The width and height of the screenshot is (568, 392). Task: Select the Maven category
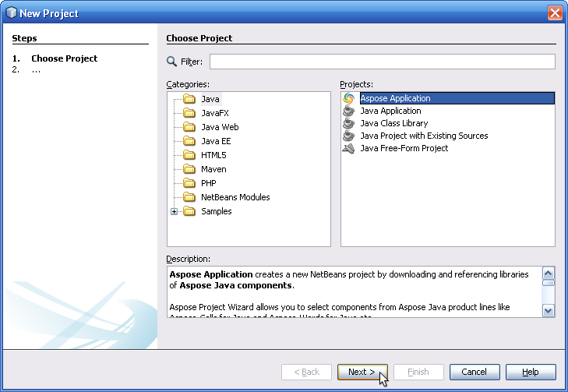point(213,169)
